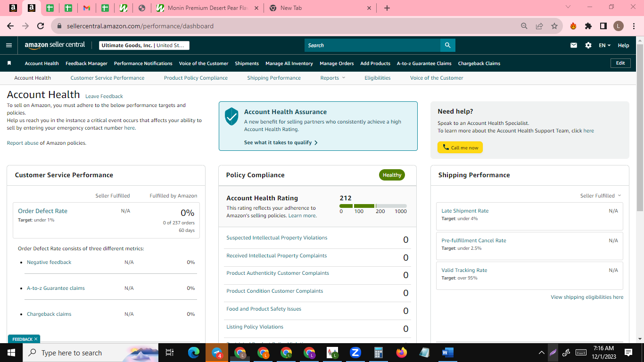Screen dimensions: 644x362
Task: Open Performance Notifications in the favorites bar
Action: [x=143, y=63]
